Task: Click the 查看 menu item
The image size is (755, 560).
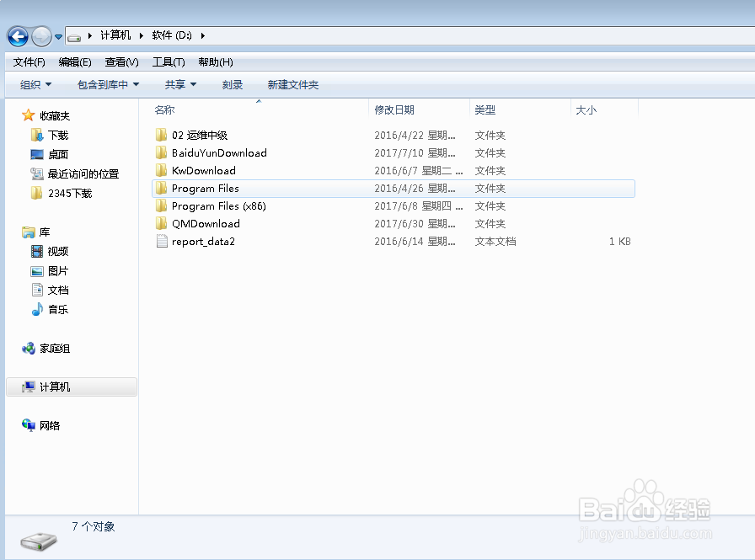Action: pyautogui.click(x=120, y=61)
